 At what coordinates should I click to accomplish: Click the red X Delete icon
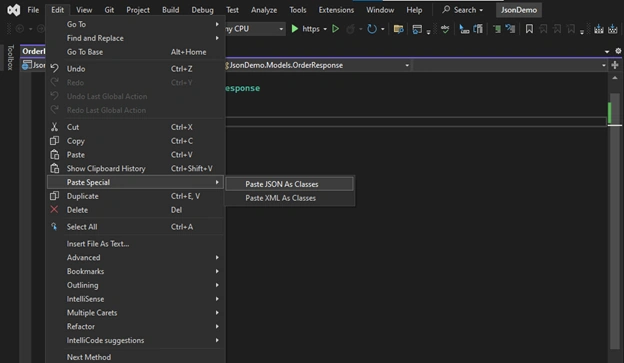coord(55,209)
